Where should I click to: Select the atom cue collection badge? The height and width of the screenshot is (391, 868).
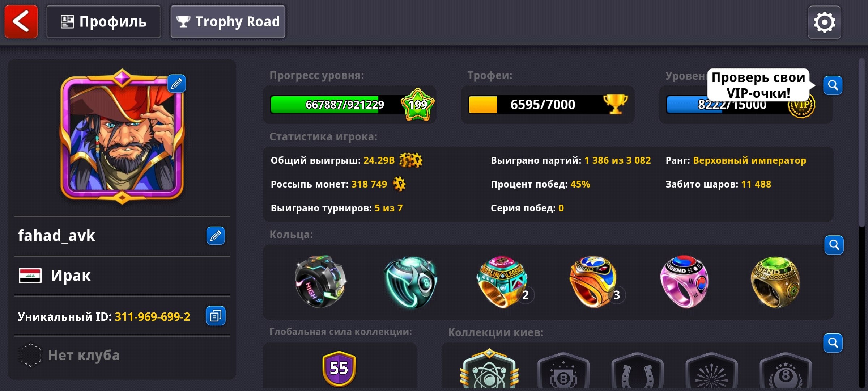[489, 369]
